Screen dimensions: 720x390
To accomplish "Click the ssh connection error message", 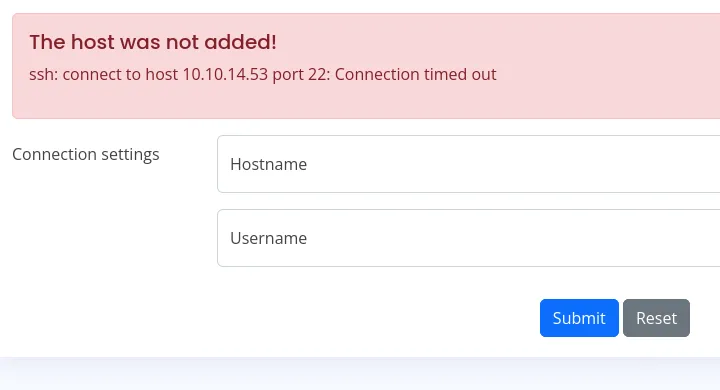I will [x=263, y=74].
